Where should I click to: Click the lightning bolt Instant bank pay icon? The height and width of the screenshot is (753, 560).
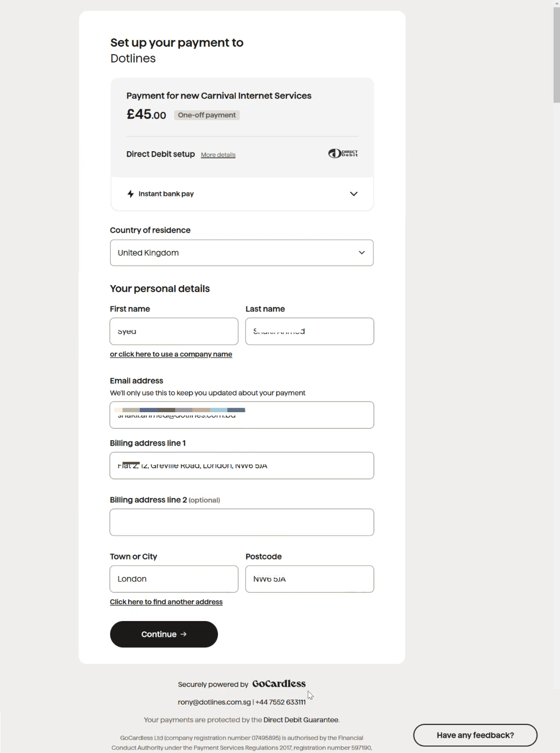(x=130, y=194)
